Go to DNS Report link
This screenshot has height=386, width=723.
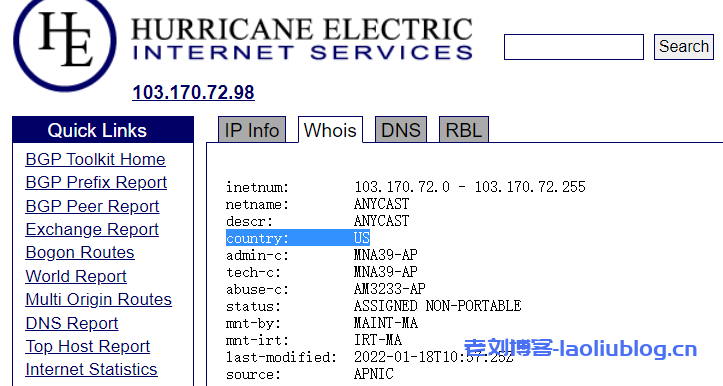coord(72,323)
